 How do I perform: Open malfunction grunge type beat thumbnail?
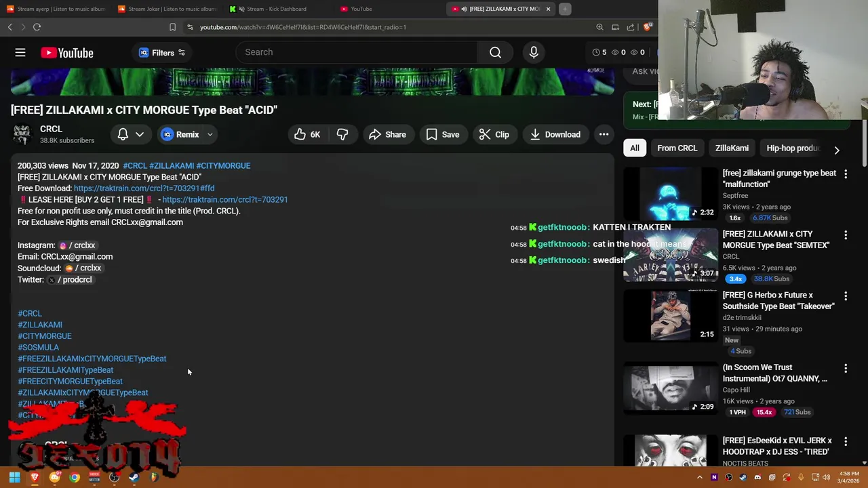pyautogui.click(x=671, y=195)
